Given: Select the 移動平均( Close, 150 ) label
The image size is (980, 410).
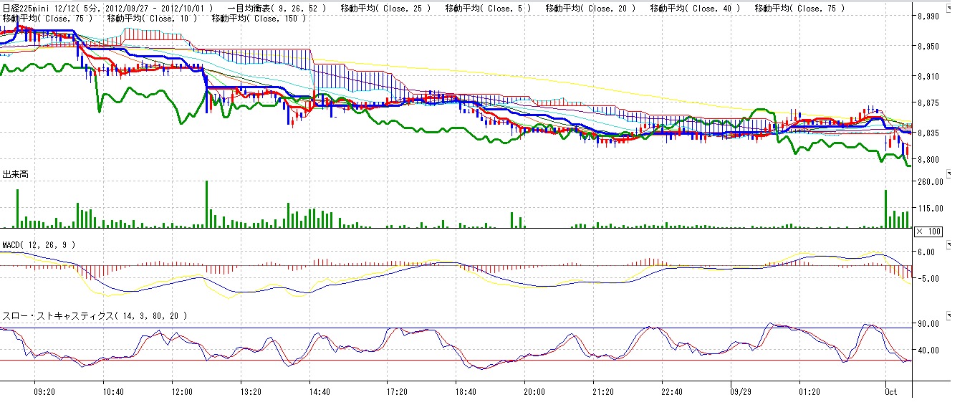Looking at the screenshot, I should [259, 19].
